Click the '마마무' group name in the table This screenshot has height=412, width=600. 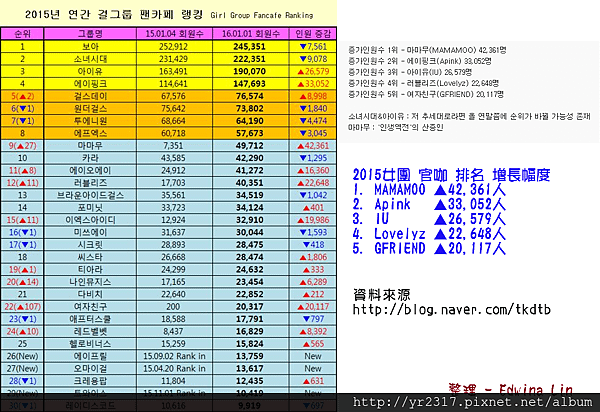[x=90, y=146]
